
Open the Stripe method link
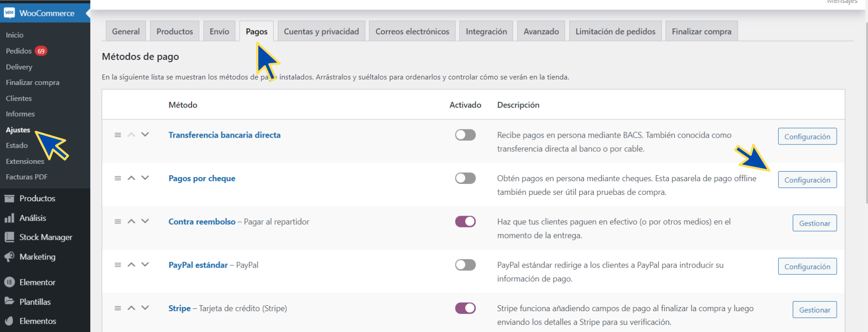click(179, 308)
